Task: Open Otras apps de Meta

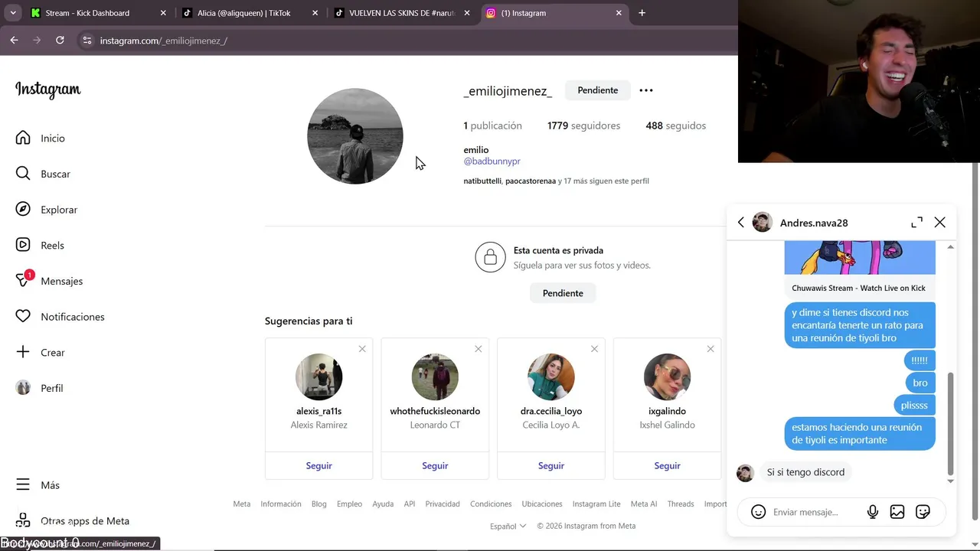Action: (x=73, y=521)
